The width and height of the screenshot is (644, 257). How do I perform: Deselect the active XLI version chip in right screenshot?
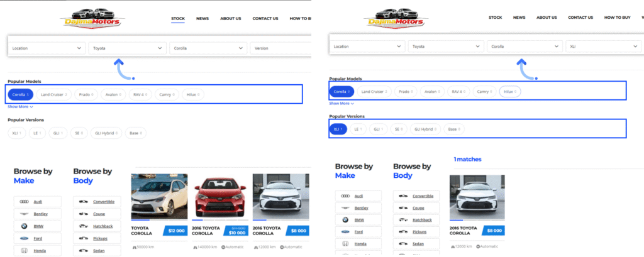[x=337, y=129]
